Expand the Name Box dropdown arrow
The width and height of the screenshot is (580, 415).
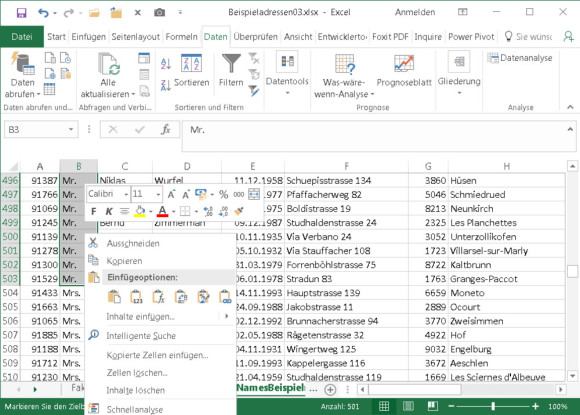click(71, 129)
